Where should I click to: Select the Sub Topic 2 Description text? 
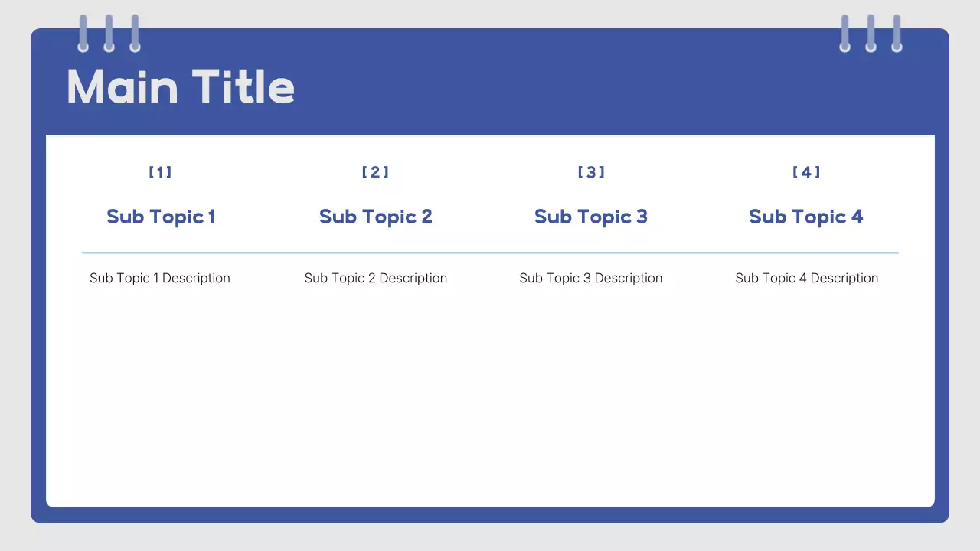click(x=376, y=278)
